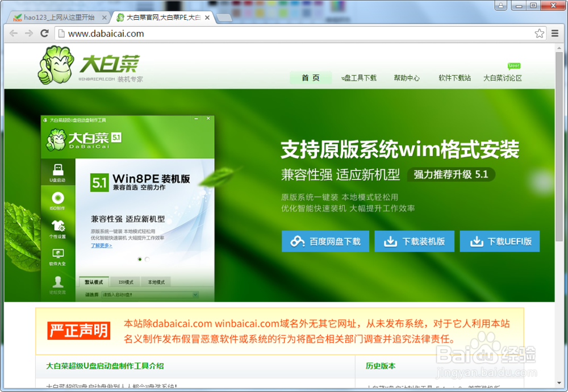Open the 帮助中心 menu item
The height and width of the screenshot is (392, 568).
[407, 78]
